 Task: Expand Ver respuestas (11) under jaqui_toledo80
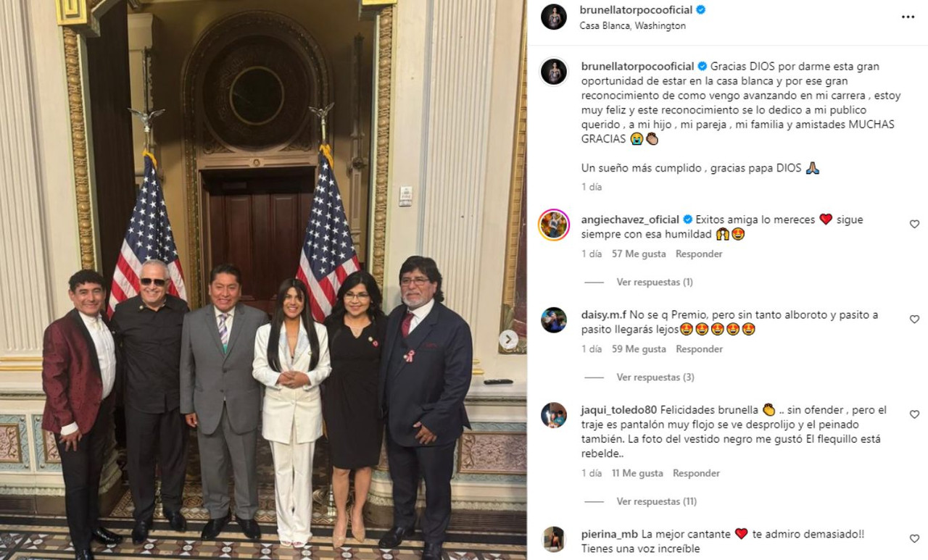[x=657, y=501]
